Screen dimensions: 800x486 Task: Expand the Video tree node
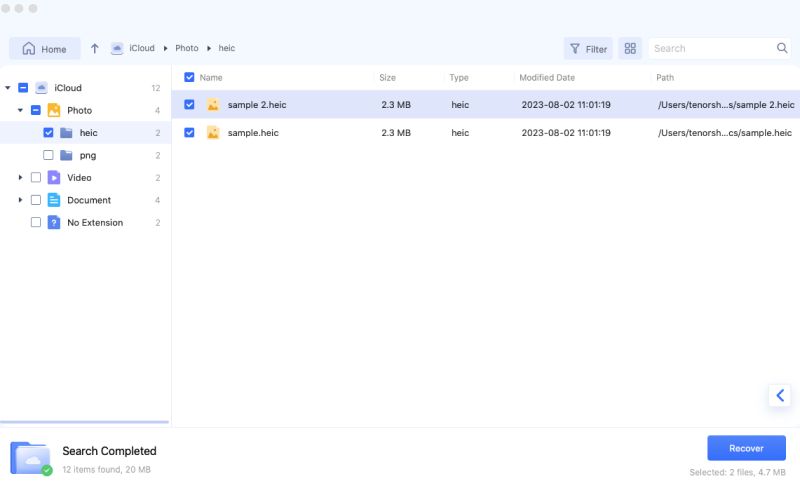[x=20, y=178]
